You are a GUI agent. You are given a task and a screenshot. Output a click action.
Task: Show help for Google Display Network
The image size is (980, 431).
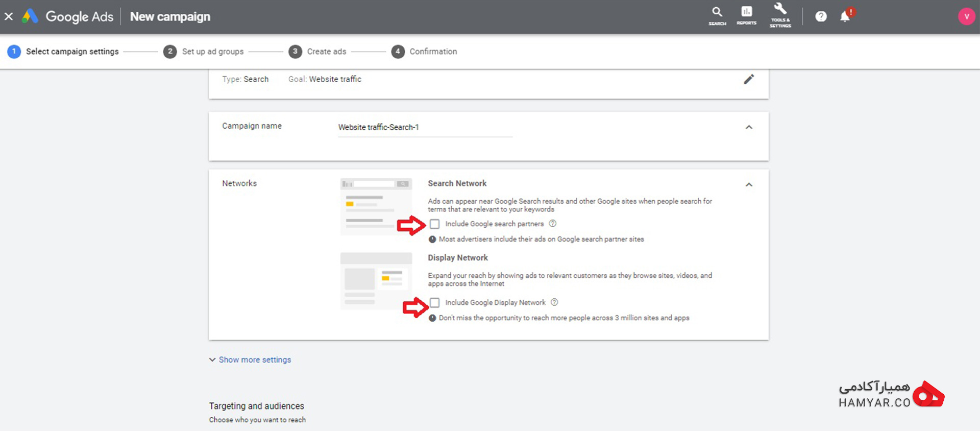554,302
